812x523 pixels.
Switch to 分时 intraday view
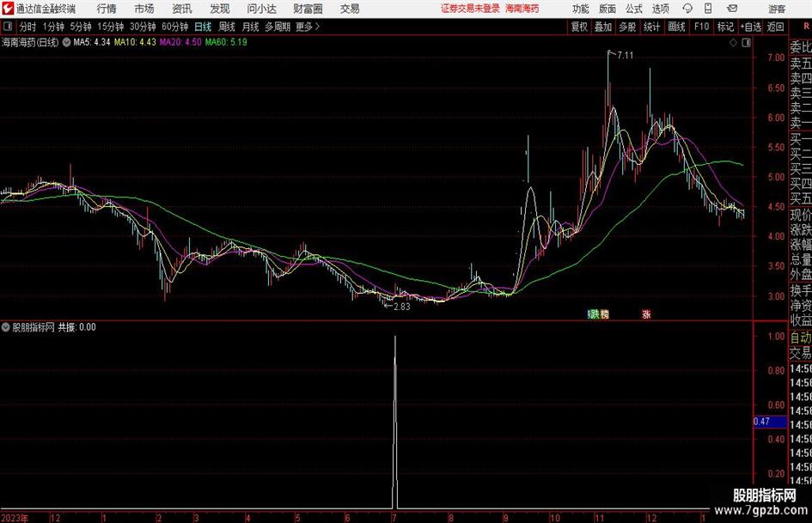pos(28,27)
